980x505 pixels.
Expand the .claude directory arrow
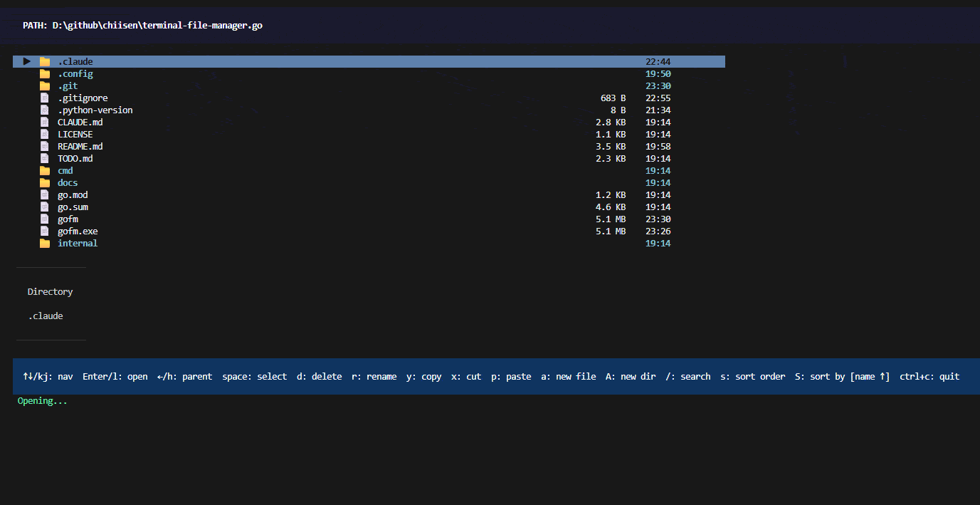(26, 61)
